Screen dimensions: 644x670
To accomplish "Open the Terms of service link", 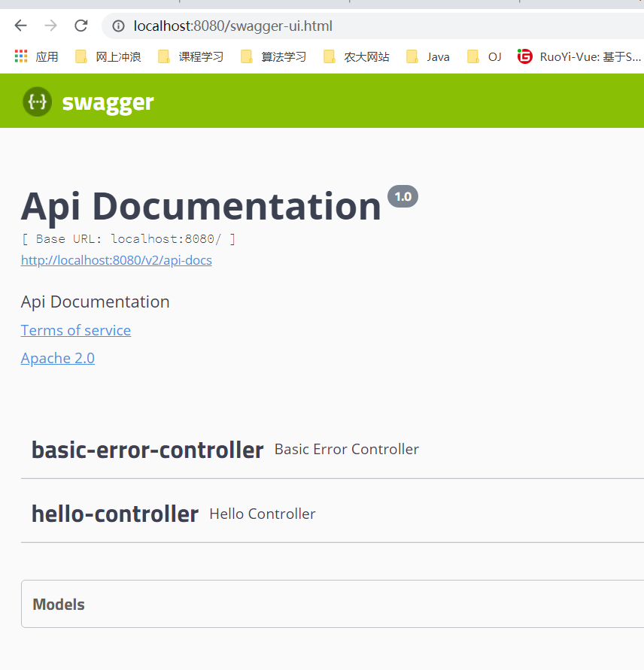I will click(x=76, y=330).
